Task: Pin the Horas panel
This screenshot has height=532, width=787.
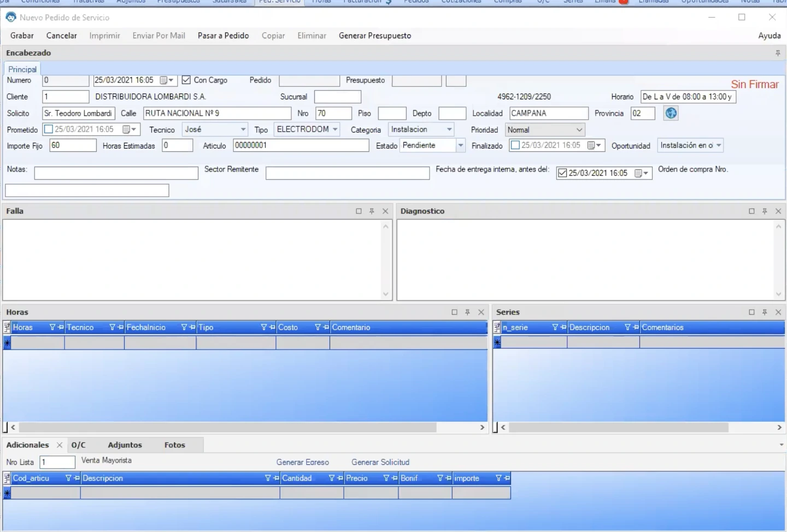Action: [x=467, y=312]
